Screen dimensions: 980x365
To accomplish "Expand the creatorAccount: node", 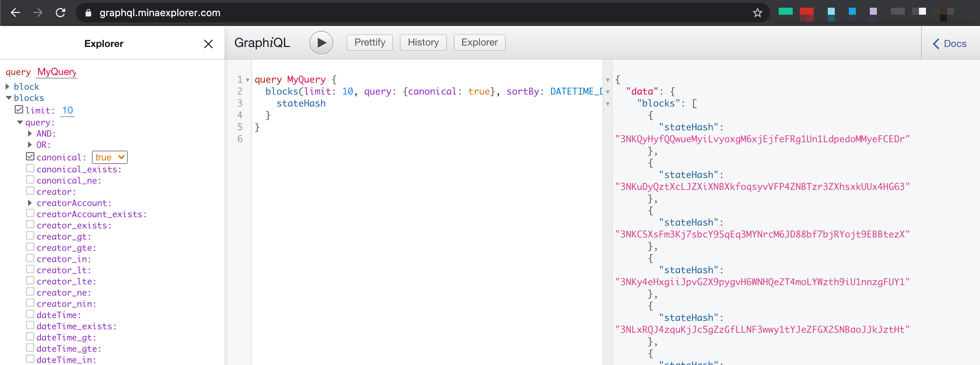I will click(x=30, y=203).
